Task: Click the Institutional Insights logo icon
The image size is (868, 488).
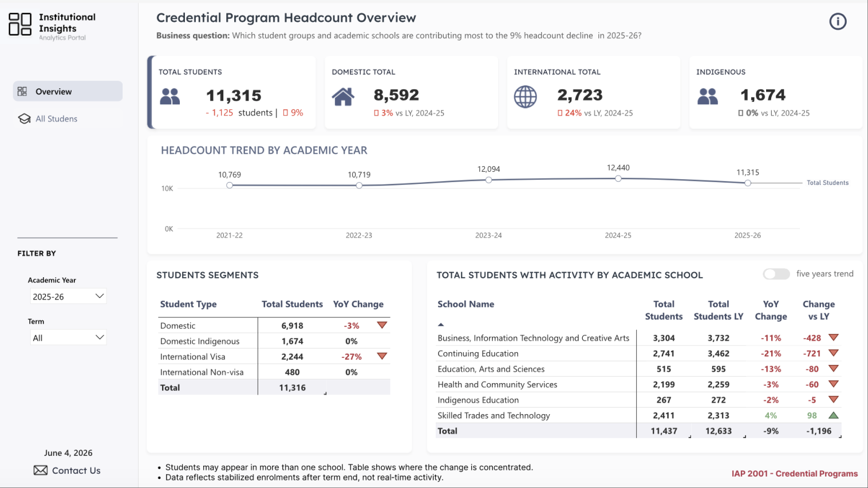Action: (20, 24)
